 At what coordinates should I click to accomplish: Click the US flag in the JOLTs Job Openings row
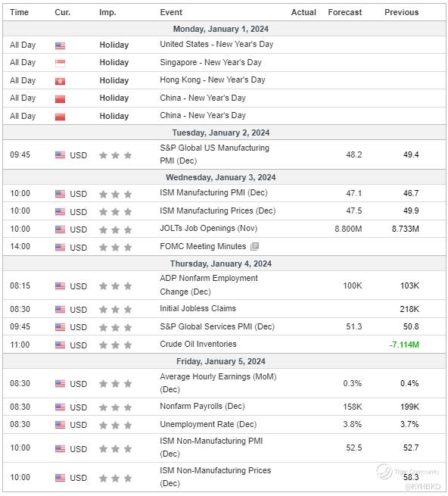pos(60,229)
